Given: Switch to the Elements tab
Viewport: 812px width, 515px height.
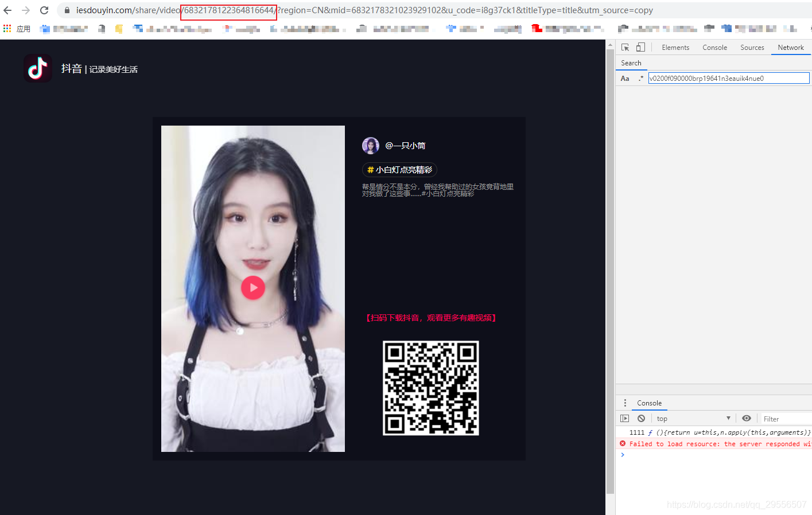Looking at the screenshot, I should pyautogui.click(x=675, y=48).
